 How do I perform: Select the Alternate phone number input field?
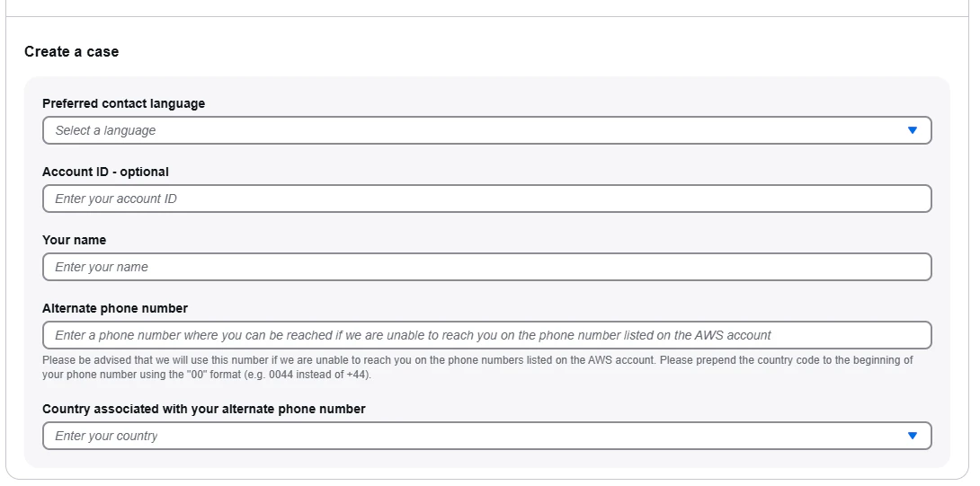click(x=487, y=335)
